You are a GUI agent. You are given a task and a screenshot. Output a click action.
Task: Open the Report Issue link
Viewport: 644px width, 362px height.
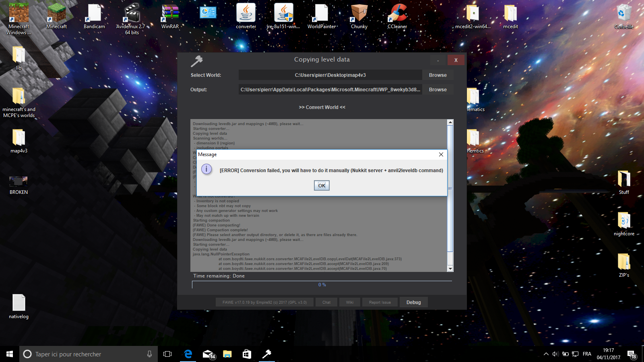coord(380,302)
